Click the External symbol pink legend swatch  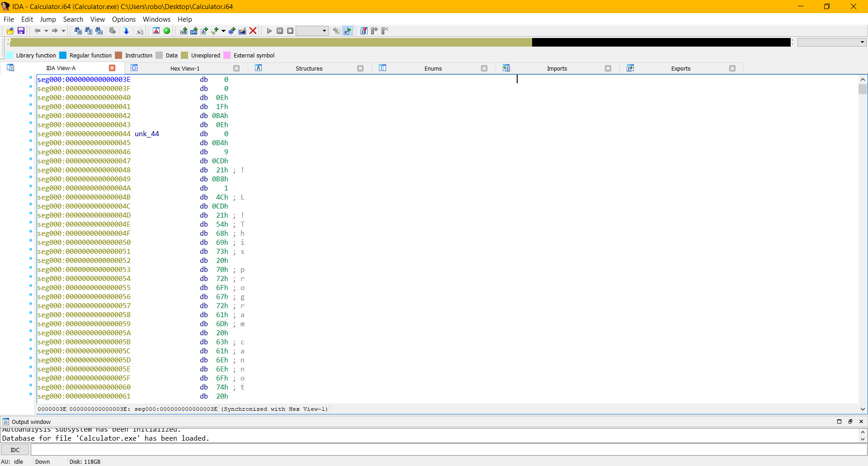click(x=227, y=55)
